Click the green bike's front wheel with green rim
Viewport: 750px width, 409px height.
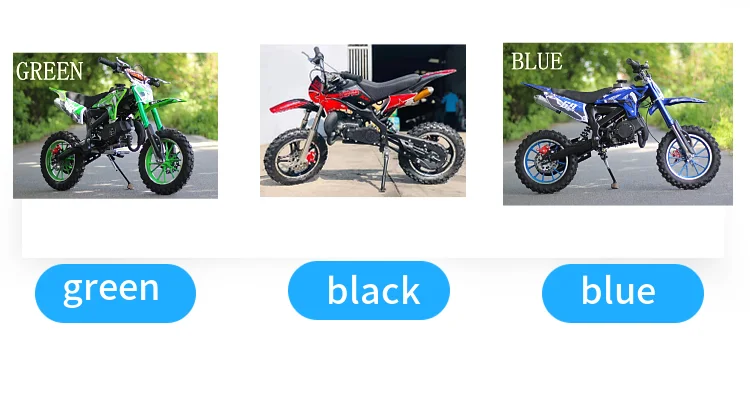166,162
